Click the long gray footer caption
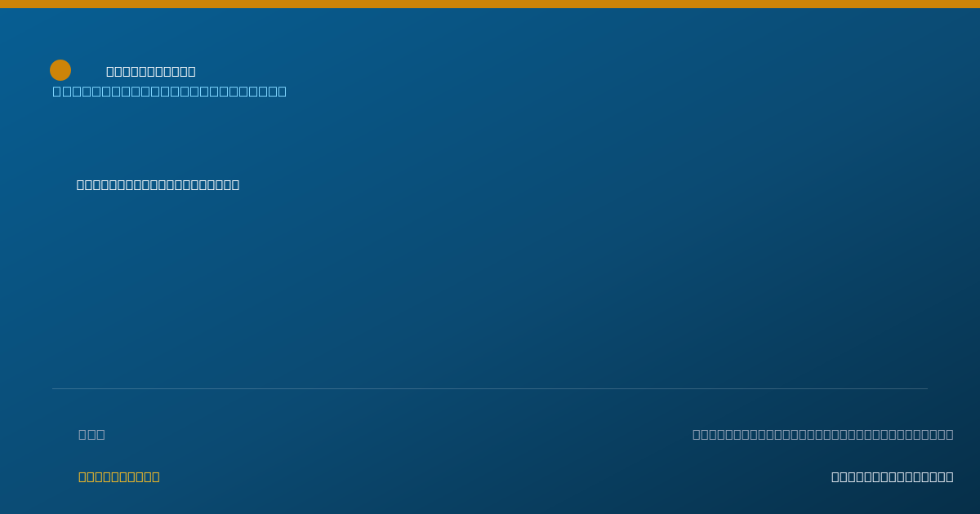Screen dimensions: 980x514 pyautogui.click(x=823, y=434)
